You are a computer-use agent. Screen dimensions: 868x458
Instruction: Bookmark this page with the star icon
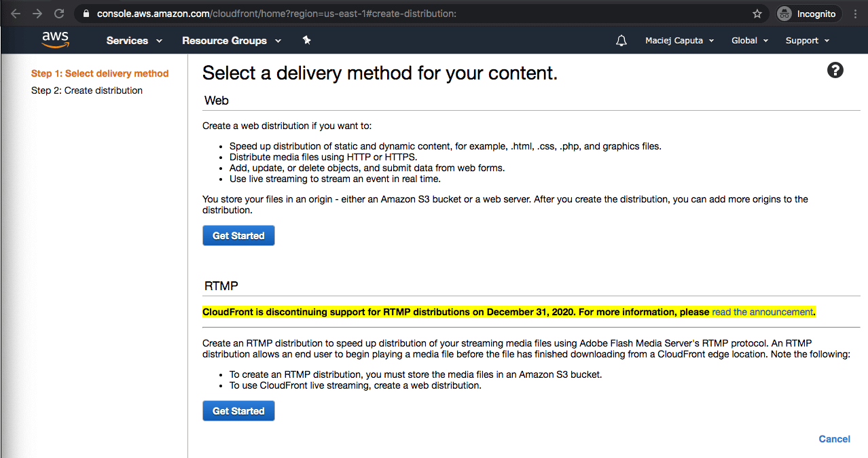click(x=757, y=14)
